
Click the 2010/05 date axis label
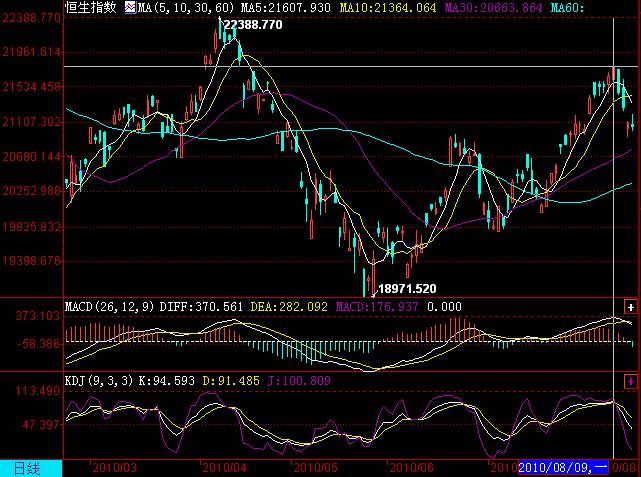(x=316, y=468)
